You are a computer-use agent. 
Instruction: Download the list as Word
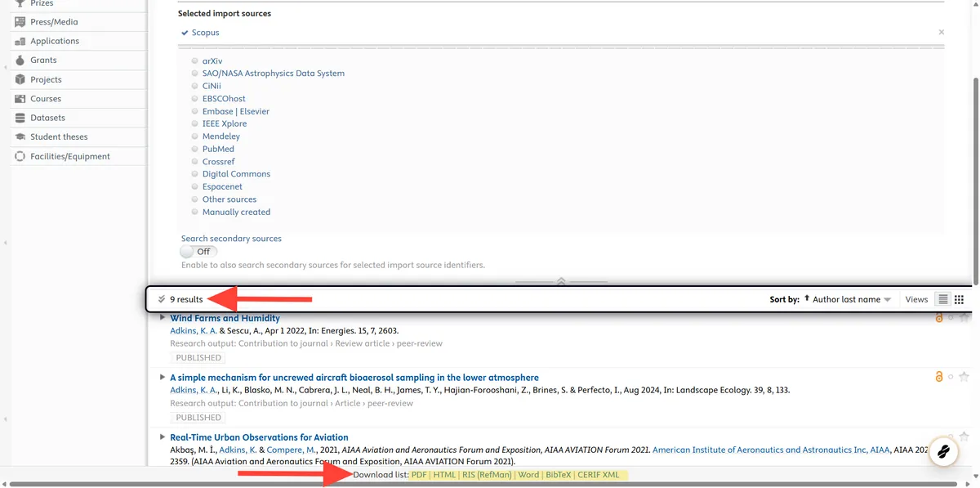528,475
